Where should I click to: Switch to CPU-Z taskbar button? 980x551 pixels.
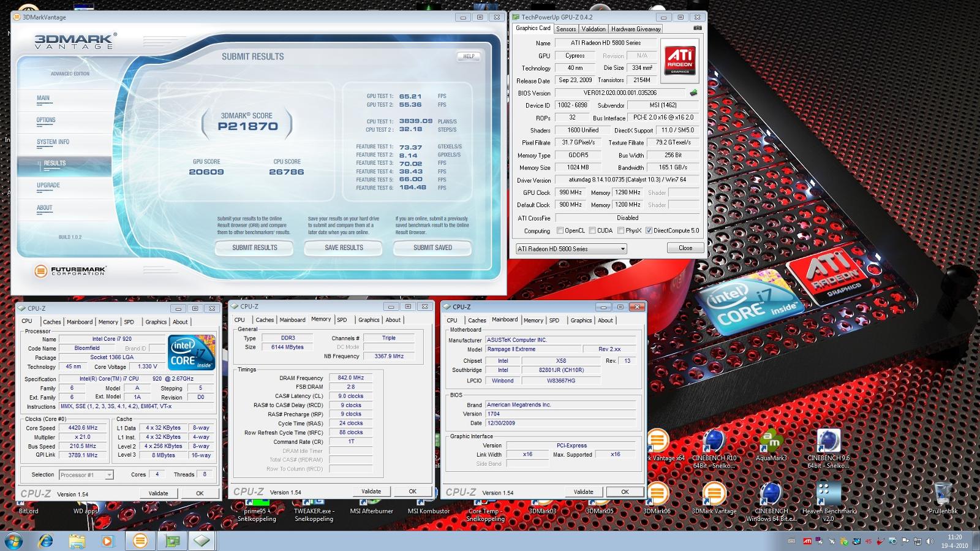[202, 541]
